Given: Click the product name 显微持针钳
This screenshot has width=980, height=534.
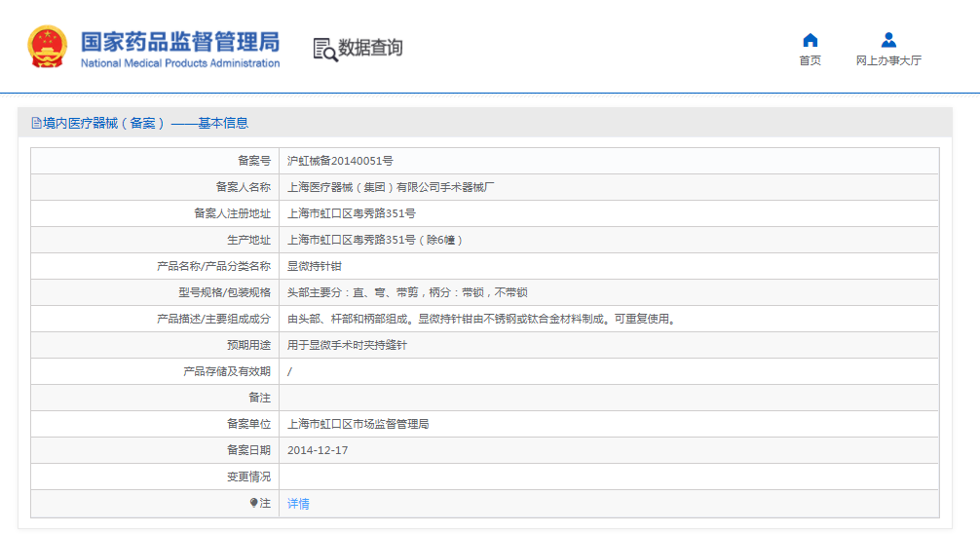Looking at the screenshot, I should [x=314, y=266].
